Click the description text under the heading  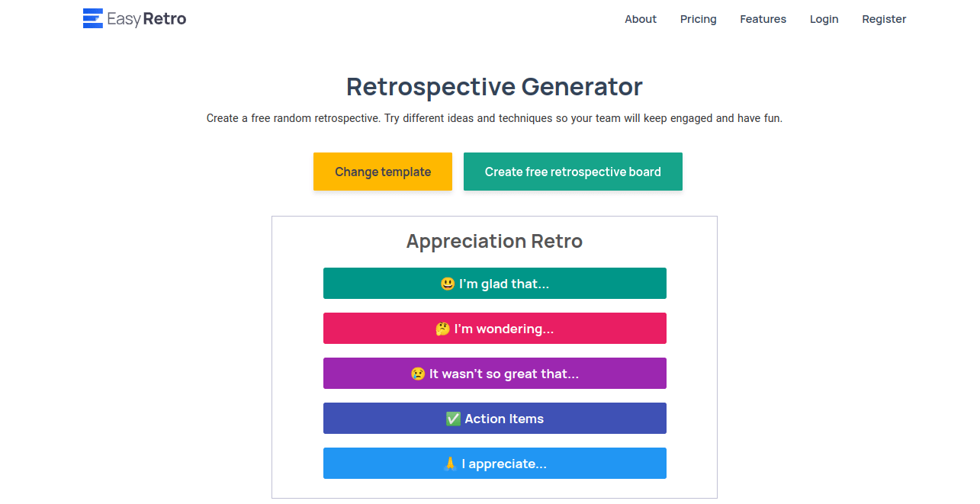494,118
